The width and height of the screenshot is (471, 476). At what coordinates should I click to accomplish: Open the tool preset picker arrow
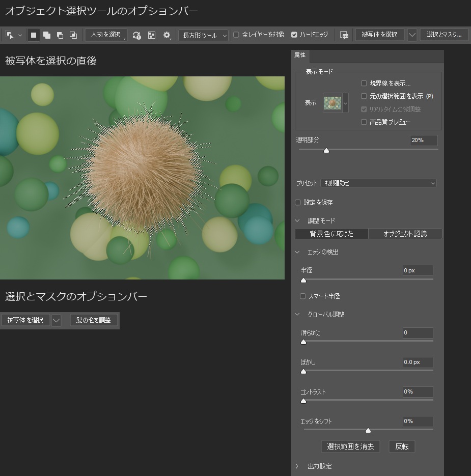pyautogui.click(x=20, y=35)
